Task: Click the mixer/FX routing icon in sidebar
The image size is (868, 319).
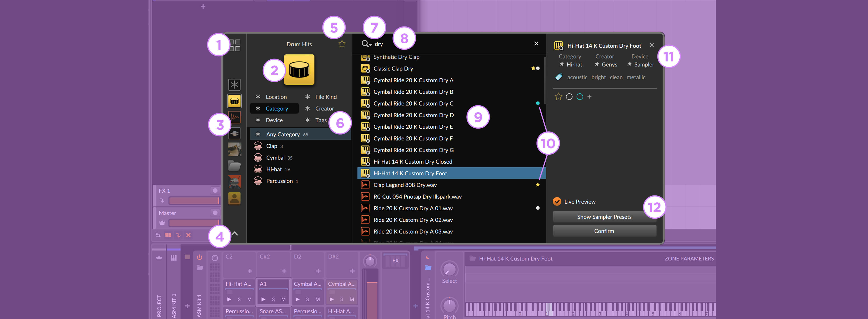Action: click(234, 132)
